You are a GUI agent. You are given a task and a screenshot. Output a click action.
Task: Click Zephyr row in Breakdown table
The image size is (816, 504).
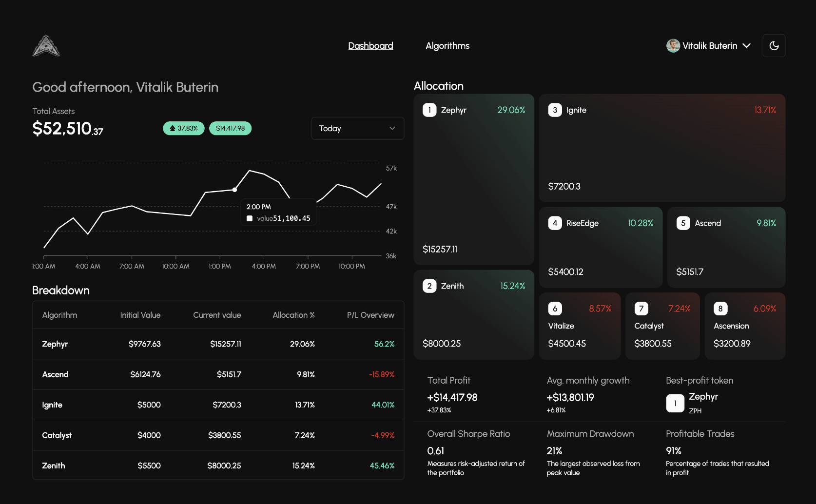tap(218, 344)
